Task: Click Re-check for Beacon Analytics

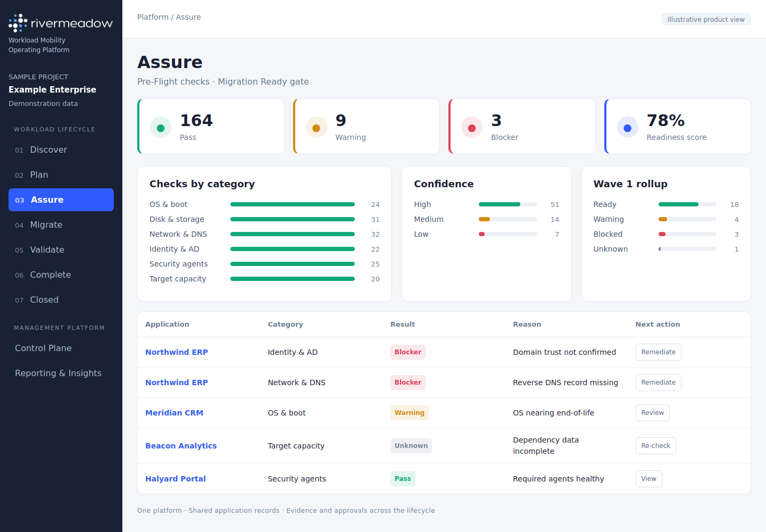Action: (656, 446)
